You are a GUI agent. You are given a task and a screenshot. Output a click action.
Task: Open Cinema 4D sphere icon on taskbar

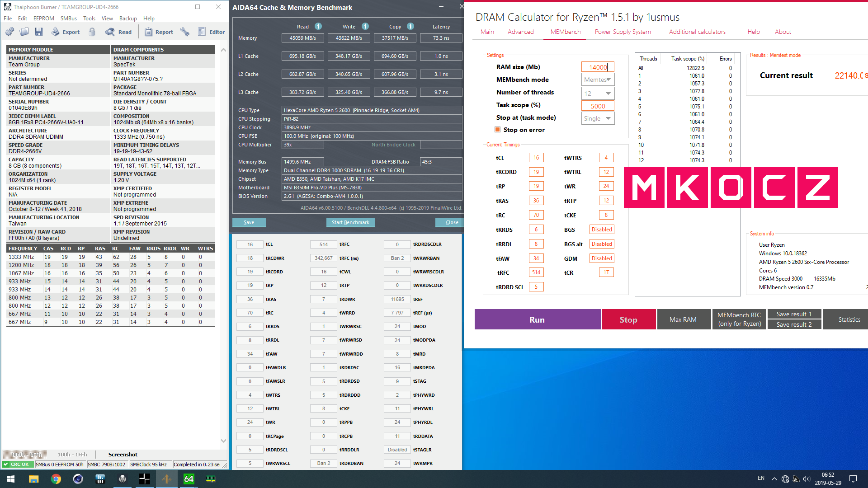pyautogui.click(x=78, y=479)
